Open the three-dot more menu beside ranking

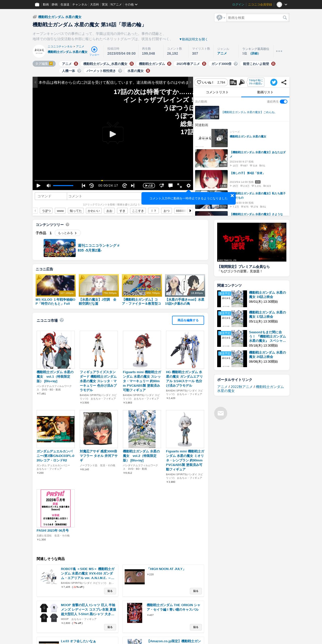279,51
